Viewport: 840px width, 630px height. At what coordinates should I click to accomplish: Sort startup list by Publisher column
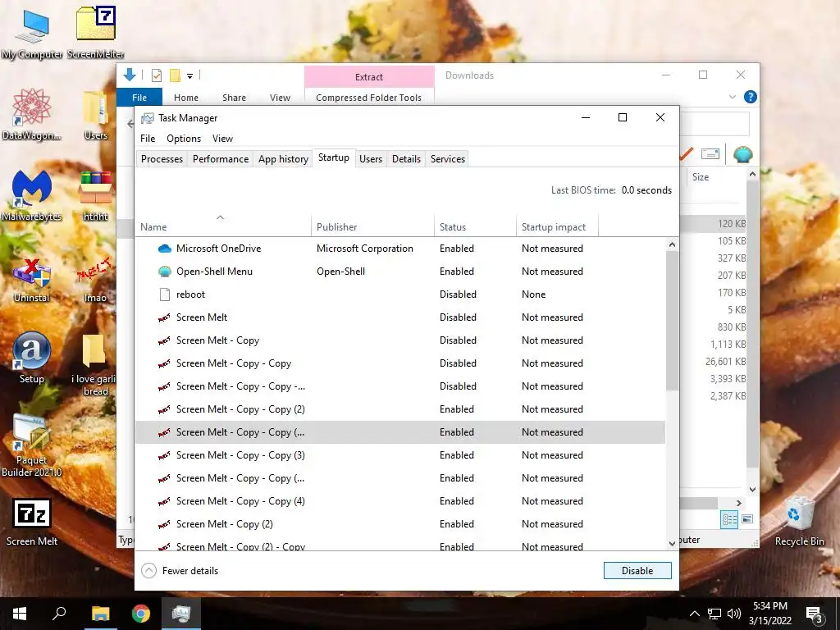point(372,226)
